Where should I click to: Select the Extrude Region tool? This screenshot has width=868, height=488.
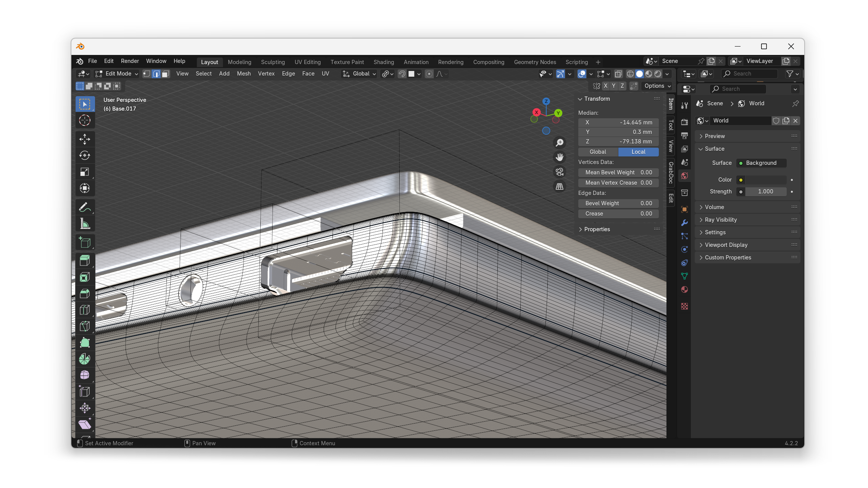click(x=85, y=261)
